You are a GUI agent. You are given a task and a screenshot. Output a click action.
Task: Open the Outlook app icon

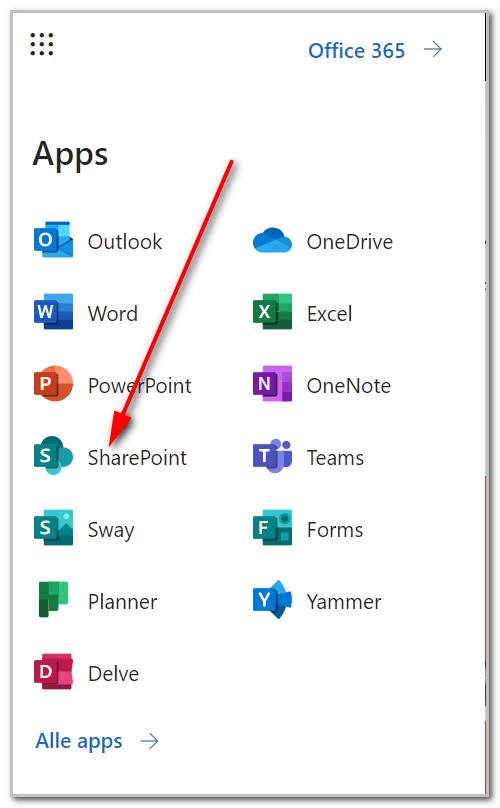53,240
